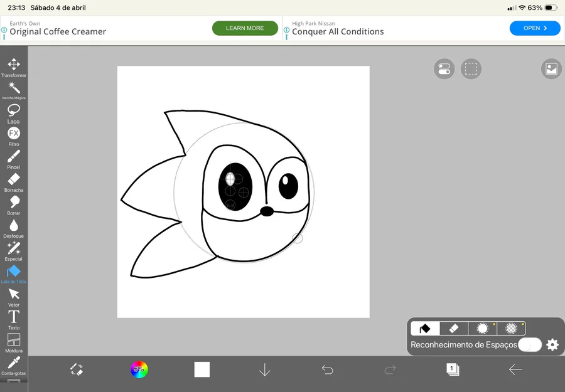565x392 pixels.
Task: Click LEARN MORE on coffee creamer ad
Action: pos(245,28)
